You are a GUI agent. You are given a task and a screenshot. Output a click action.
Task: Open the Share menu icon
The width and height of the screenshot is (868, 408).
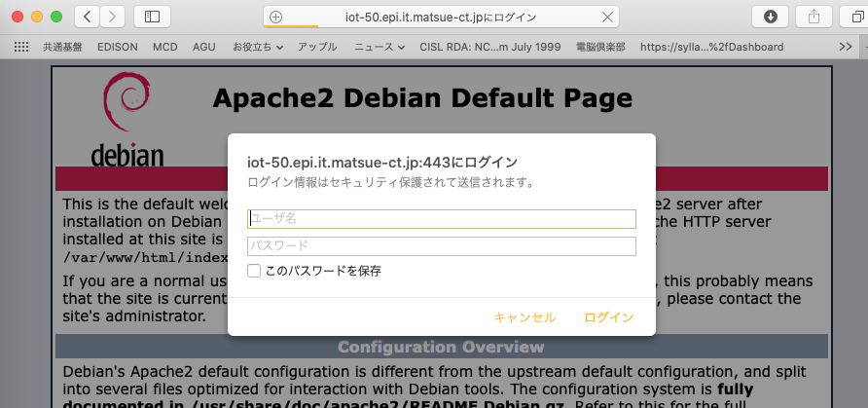click(x=813, y=17)
